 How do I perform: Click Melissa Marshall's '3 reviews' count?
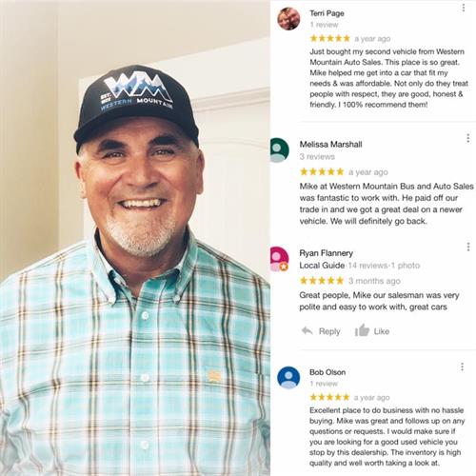tap(317, 156)
